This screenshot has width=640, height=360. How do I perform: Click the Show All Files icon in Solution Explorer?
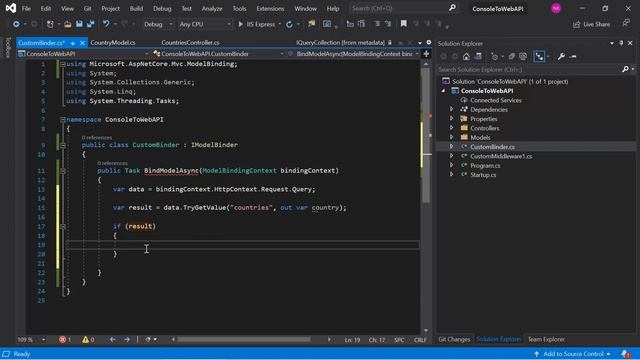tap(523, 56)
